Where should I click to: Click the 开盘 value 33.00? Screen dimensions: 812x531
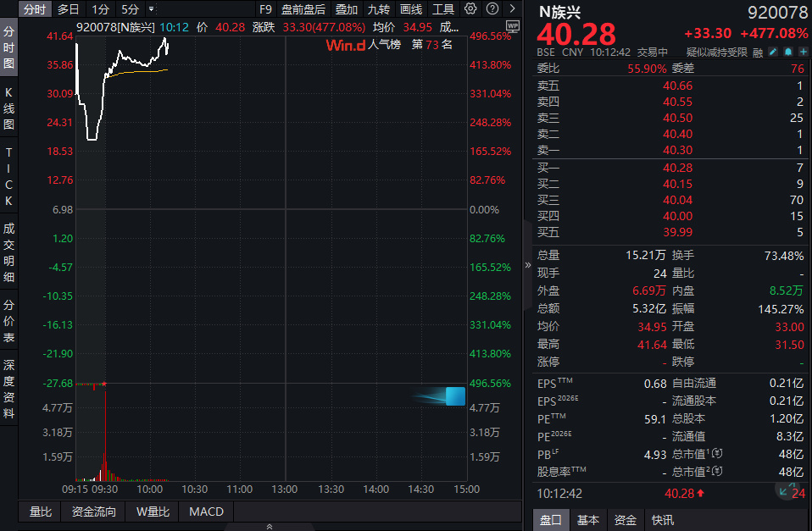click(789, 327)
